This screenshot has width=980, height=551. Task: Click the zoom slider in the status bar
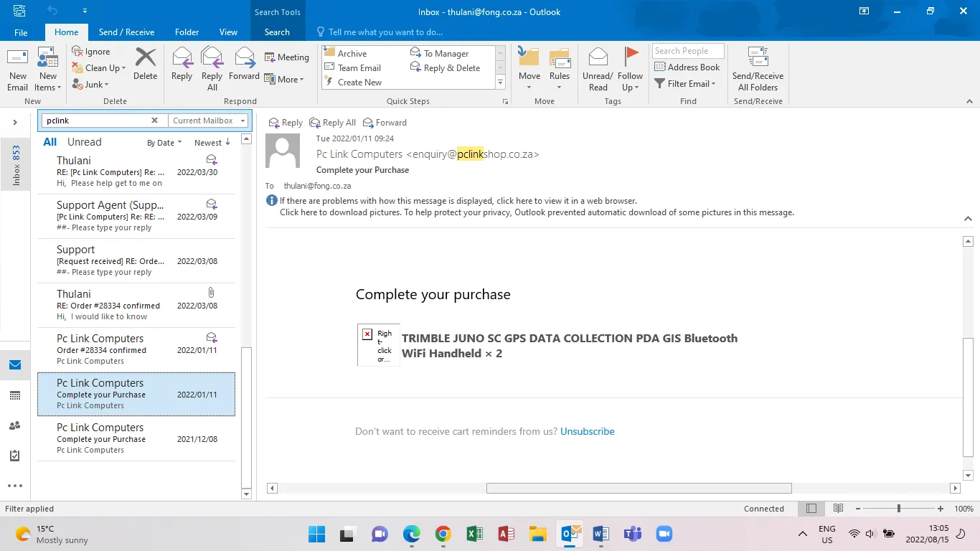[x=898, y=509]
